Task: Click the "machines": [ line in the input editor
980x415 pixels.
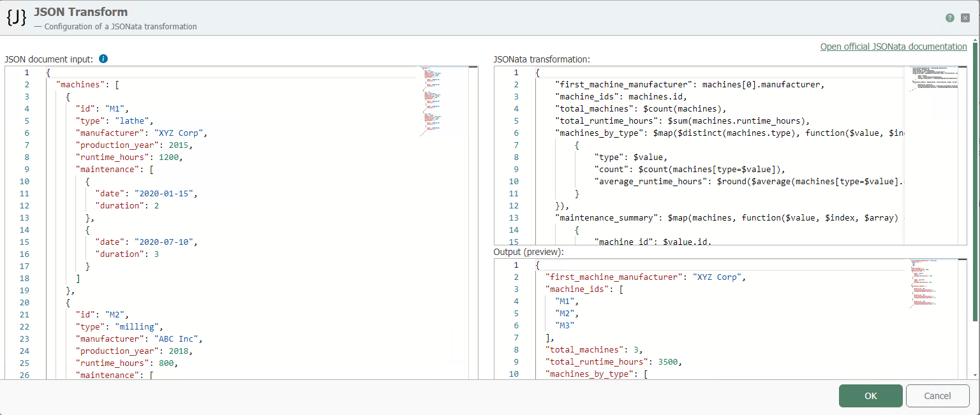Action: coord(88,85)
